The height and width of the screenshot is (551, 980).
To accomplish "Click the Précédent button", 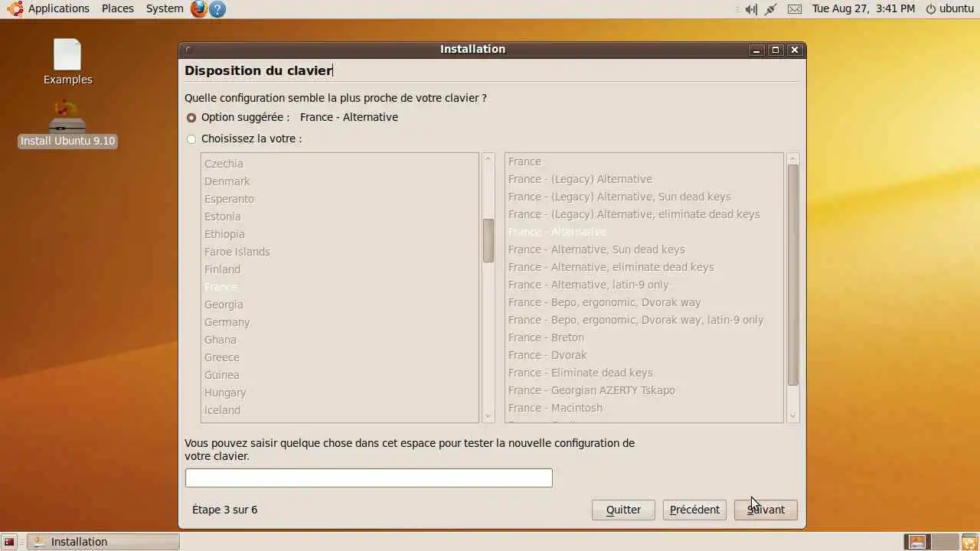I will [694, 510].
